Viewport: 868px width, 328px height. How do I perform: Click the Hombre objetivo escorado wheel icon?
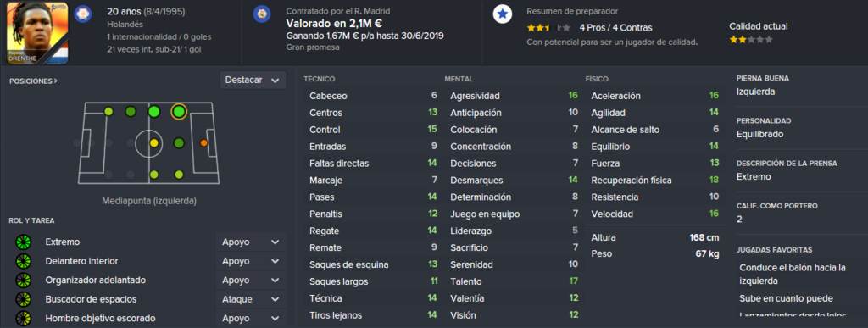(24, 319)
